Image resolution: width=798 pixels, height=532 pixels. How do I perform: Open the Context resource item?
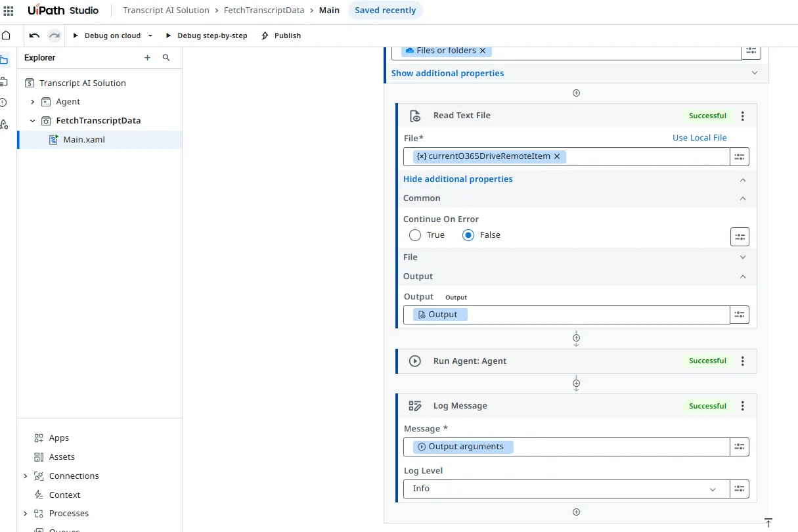(64, 495)
